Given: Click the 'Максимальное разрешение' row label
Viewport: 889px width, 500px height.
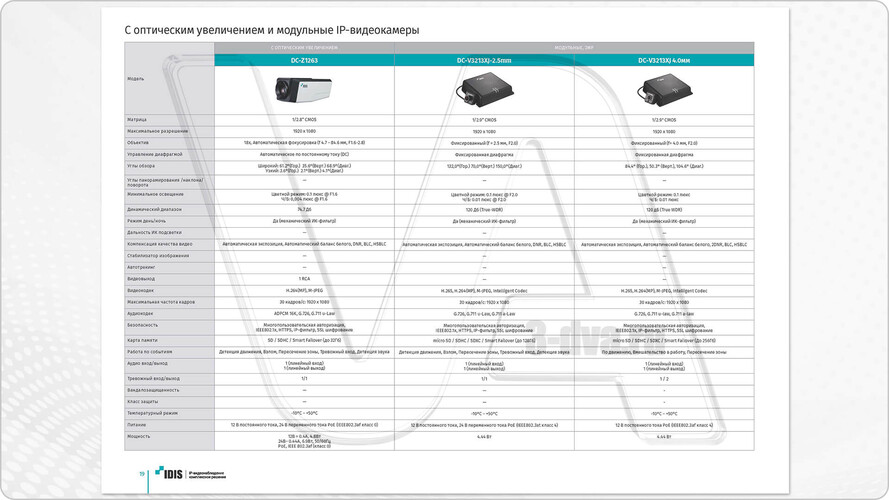Looking at the screenshot, I should 158,131.
